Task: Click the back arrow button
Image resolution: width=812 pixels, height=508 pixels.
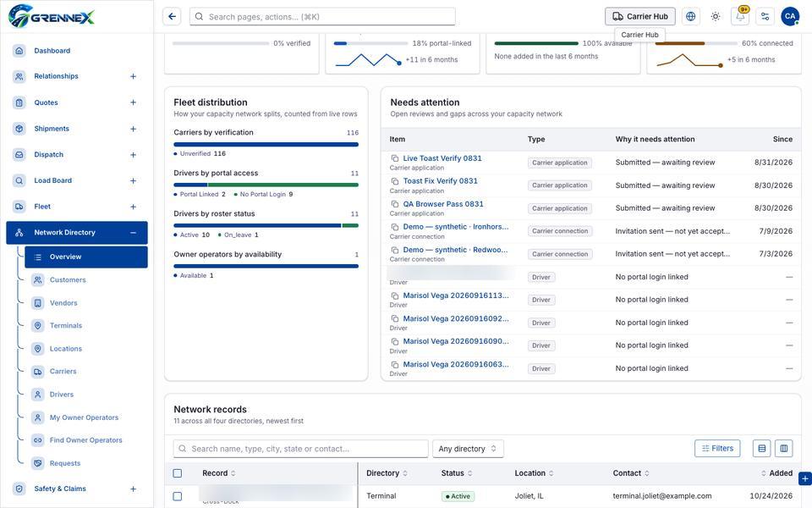Action: point(172,17)
